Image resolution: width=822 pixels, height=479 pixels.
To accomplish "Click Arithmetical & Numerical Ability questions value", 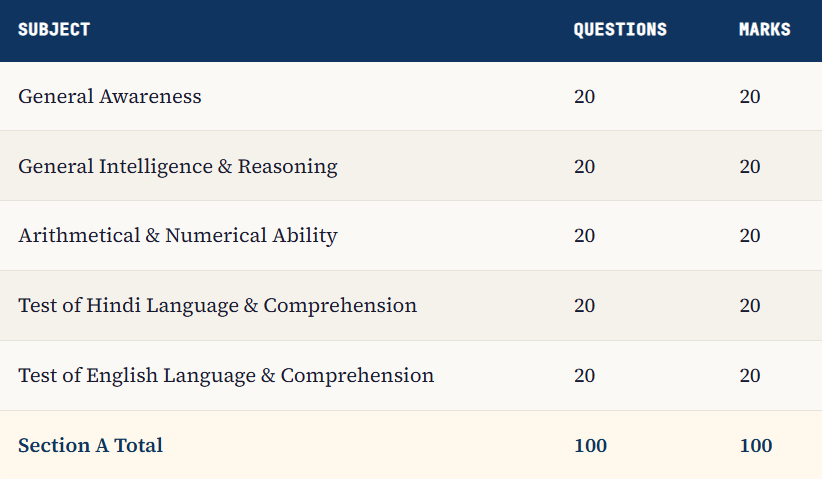I will pos(584,236).
